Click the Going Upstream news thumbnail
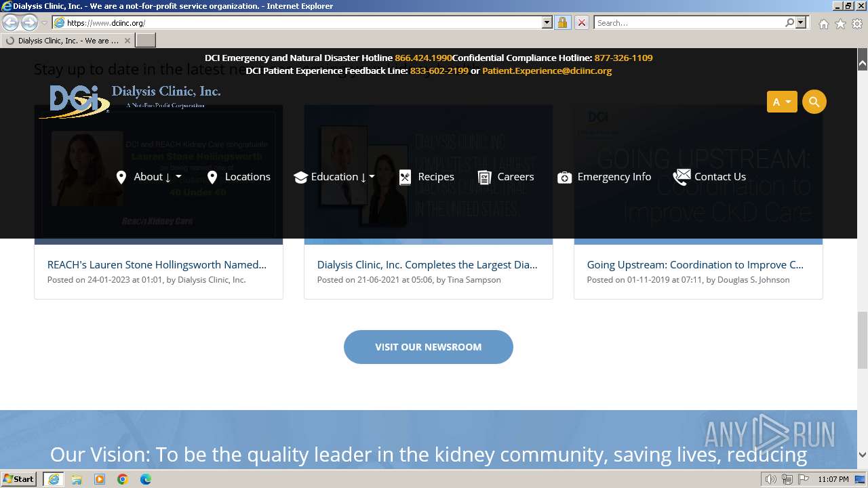 [698, 174]
